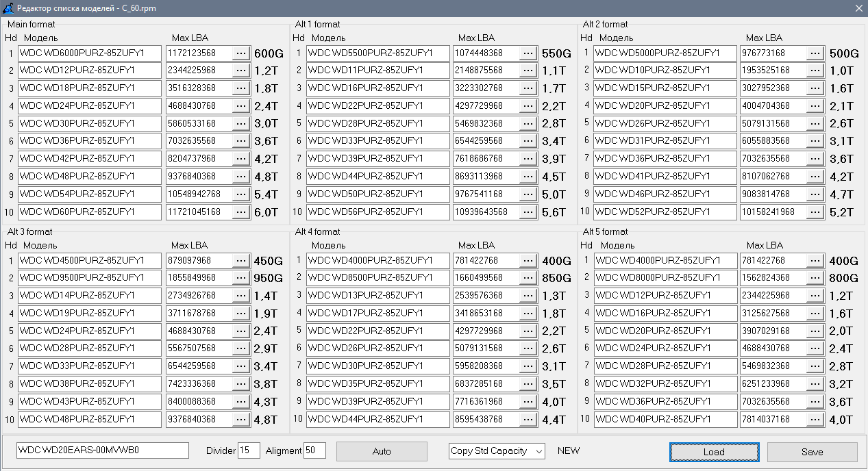
Task: Click '...' button next to LBA 8595438768
Action: point(528,419)
